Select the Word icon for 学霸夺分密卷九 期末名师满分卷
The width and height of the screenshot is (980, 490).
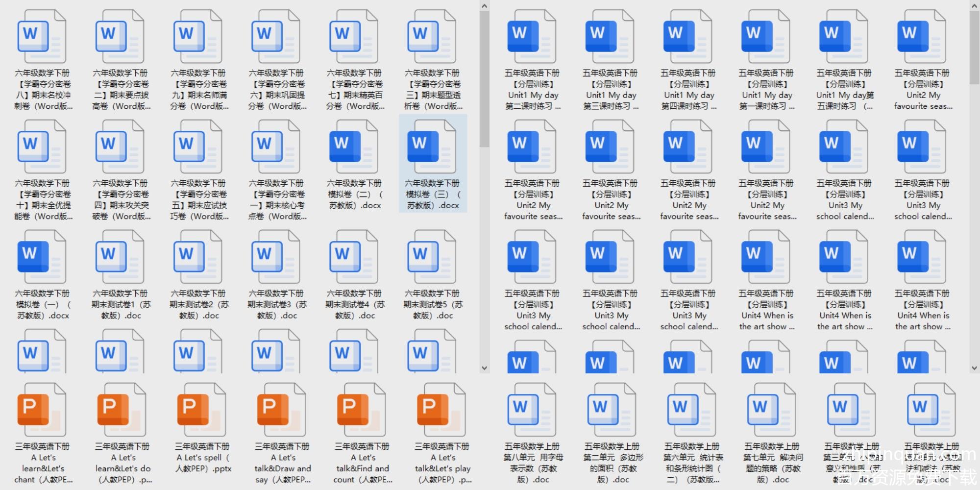[x=197, y=37]
